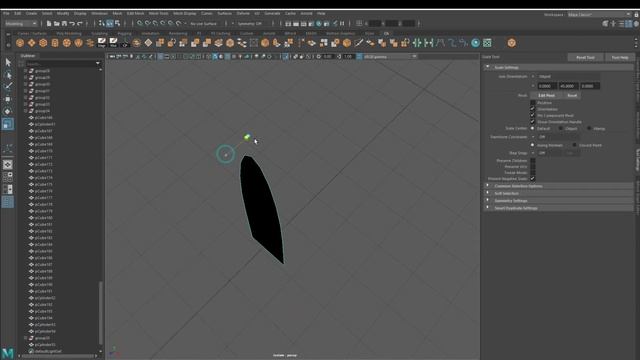The height and width of the screenshot is (360, 640).
Task: Click the Reset Tool button
Action: tap(585, 58)
